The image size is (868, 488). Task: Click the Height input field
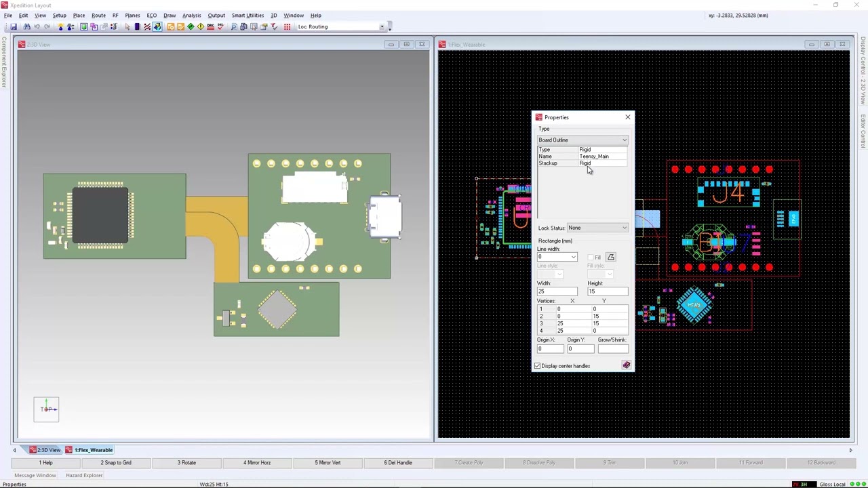point(608,291)
